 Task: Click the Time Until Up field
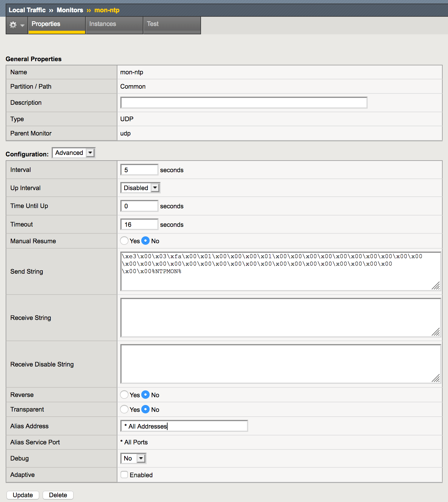139,206
